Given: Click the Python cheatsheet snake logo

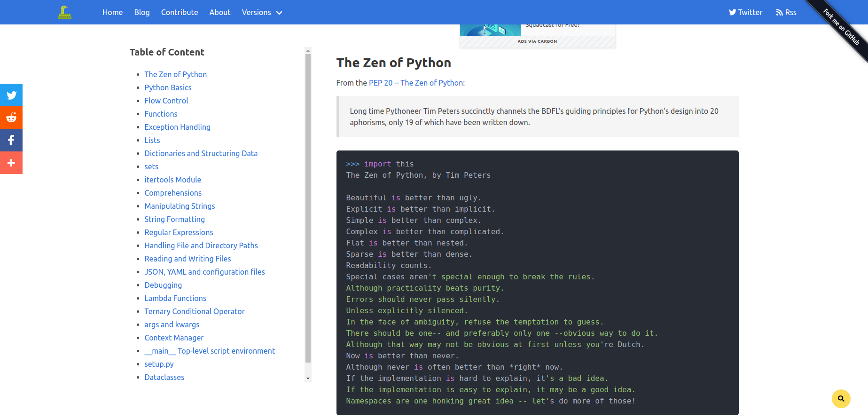Looking at the screenshot, I should (65, 12).
